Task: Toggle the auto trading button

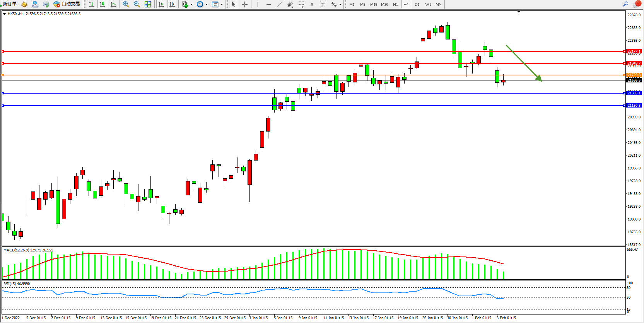Action: pos(67,4)
